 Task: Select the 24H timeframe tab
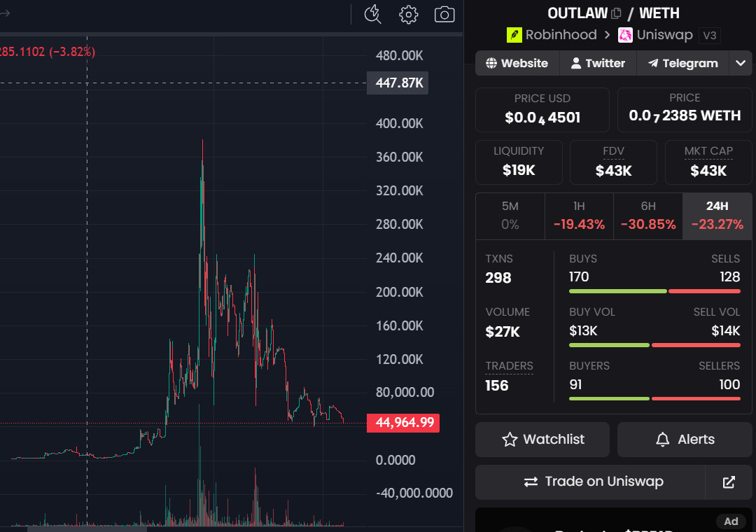point(717,216)
